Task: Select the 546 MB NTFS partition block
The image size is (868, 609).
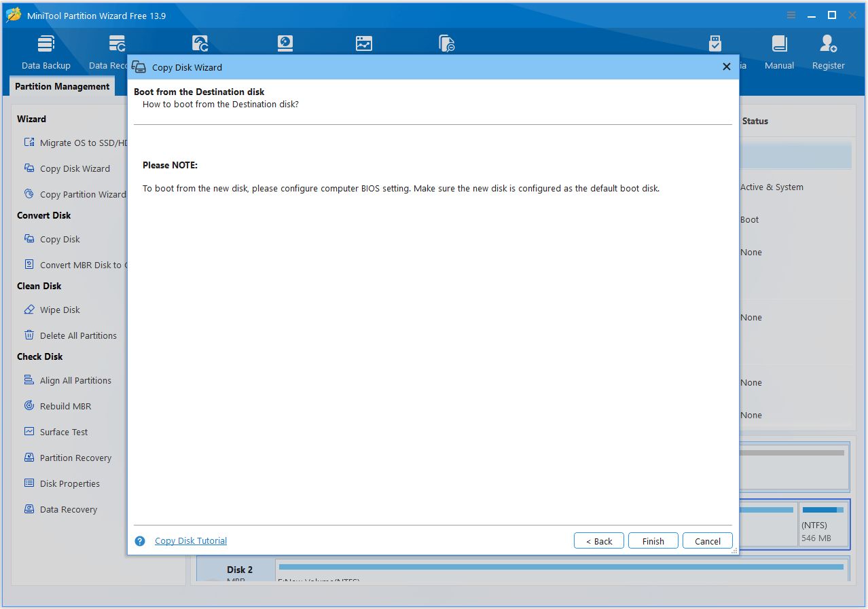Action: [x=823, y=525]
